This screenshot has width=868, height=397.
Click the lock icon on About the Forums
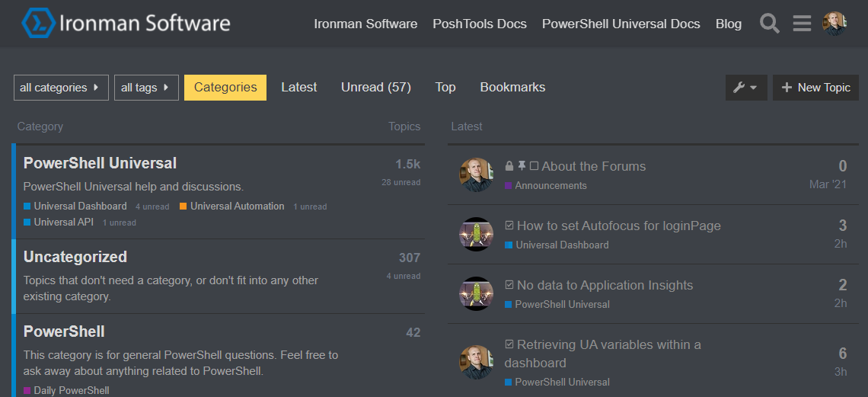click(x=509, y=166)
